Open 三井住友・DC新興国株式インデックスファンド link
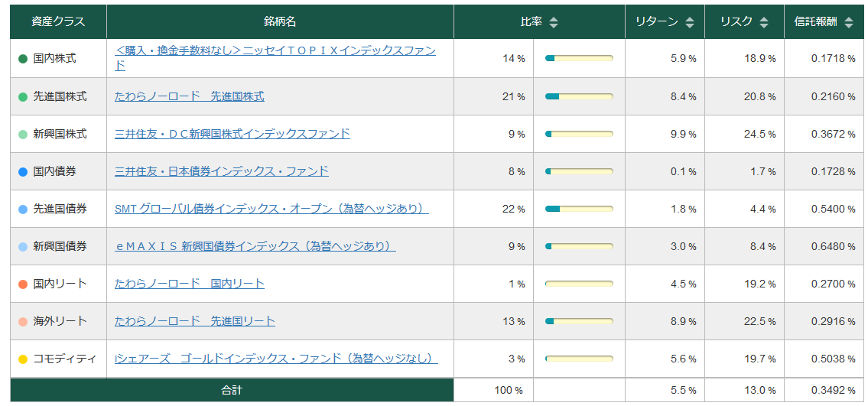Viewport: 868px width, 406px height. (232, 134)
